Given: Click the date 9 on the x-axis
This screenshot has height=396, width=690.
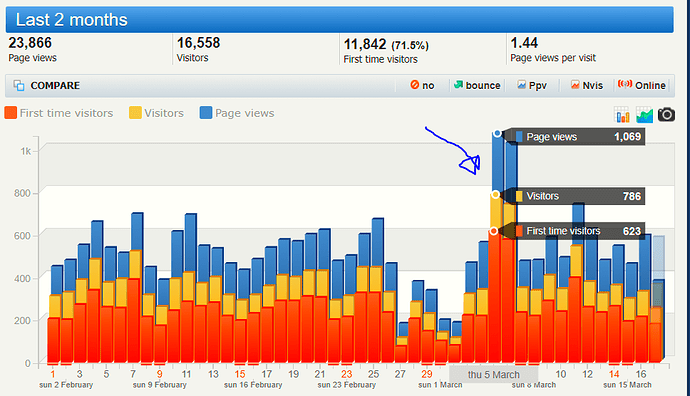Looking at the screenshot, I should tap(159, 374).
